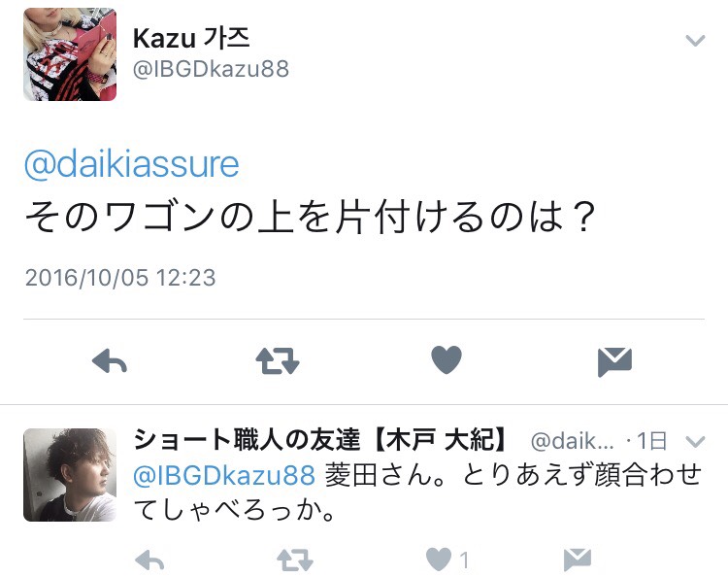Open @IBGDkazu88 mention in reply

224,476
